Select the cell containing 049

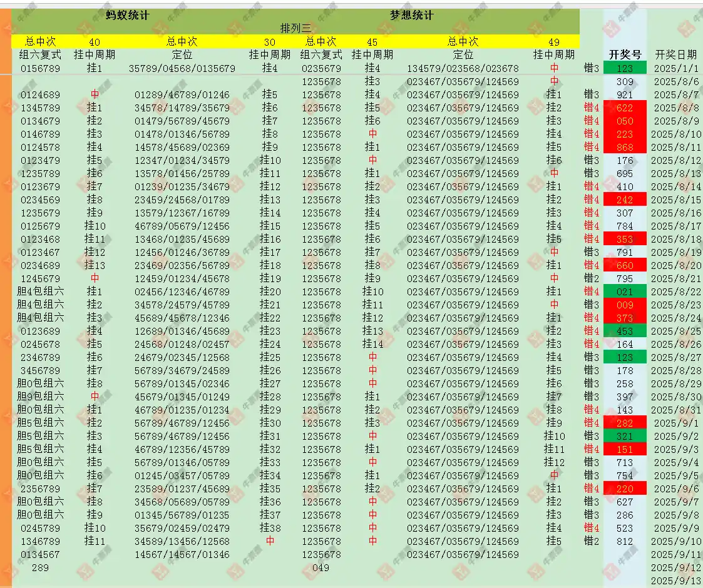coord(321,568)
